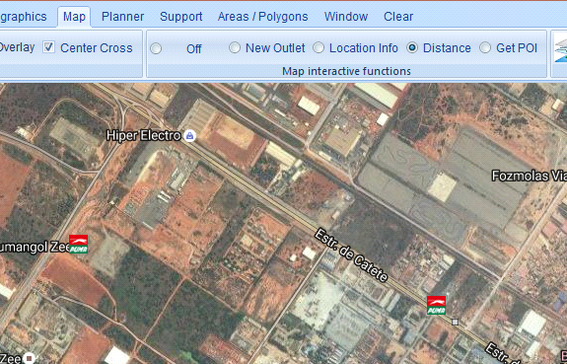Viewport: 567px width, 364px height.
Task: Click the Puma marker near Sumangol Zee
Action: [x=78, y=244]
